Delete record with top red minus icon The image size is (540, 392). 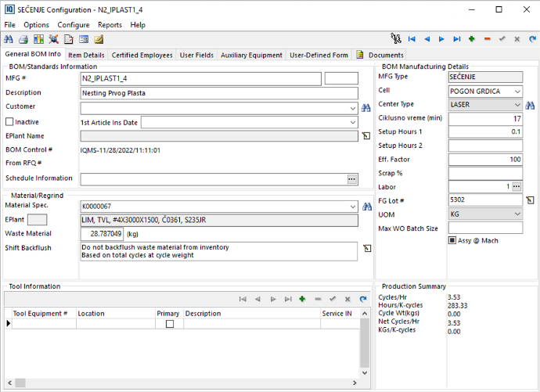pos(487,39)
